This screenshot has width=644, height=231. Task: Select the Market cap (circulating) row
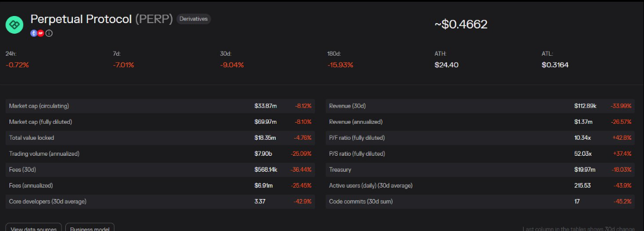(x=160, y=106)
